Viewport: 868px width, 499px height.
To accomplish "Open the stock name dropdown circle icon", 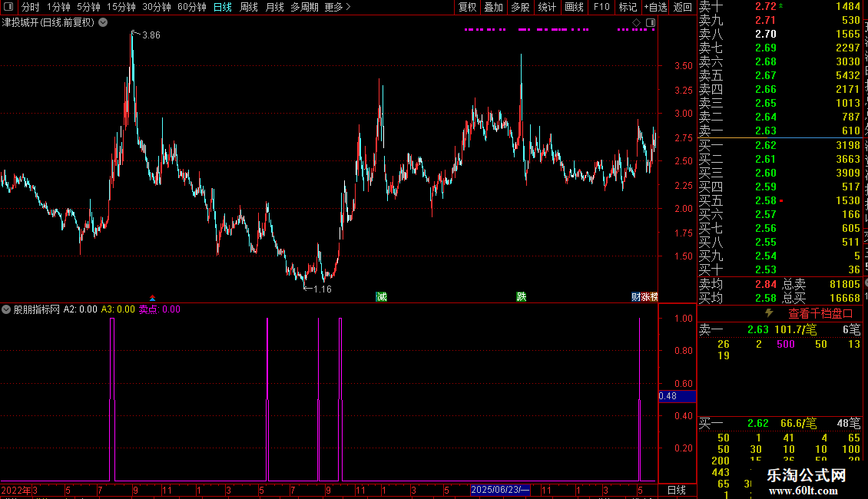I will tap(103, 23).
